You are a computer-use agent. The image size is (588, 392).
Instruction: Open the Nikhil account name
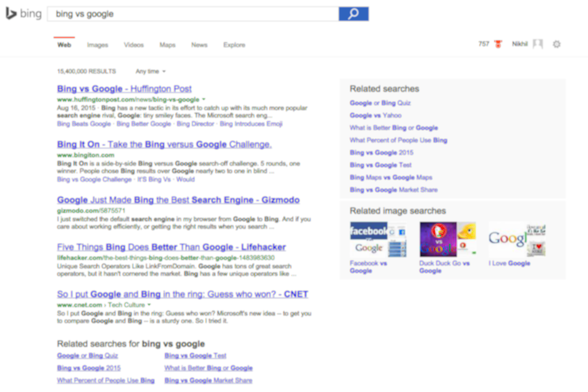[520, 44]
